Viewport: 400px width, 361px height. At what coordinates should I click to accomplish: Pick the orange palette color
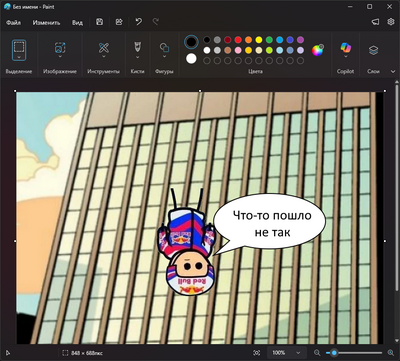[x=248, y=40]
